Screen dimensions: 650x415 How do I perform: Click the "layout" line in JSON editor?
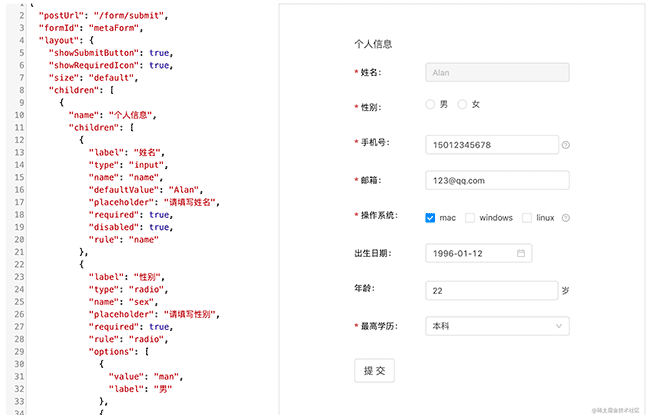(66, 41)
